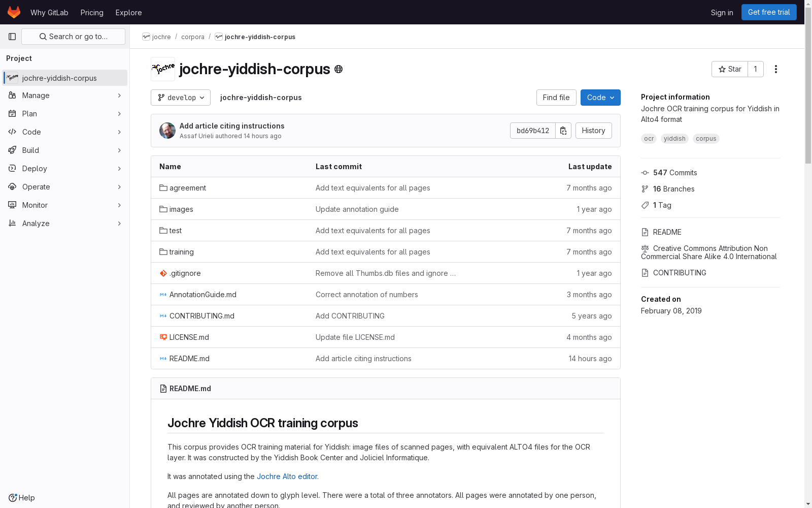Click the training folder icon
This screenshot has height=508, width=812.
coord(163,252)
